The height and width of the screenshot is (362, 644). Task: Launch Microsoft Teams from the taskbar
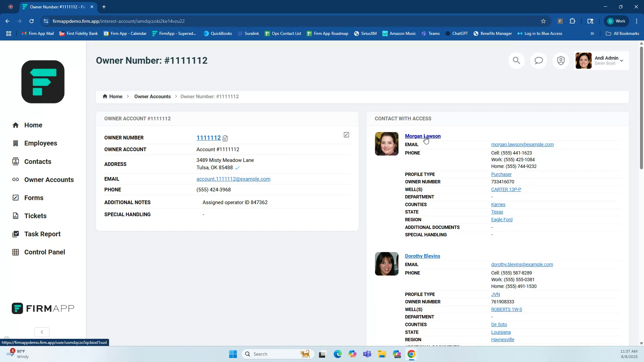point(367,354)
